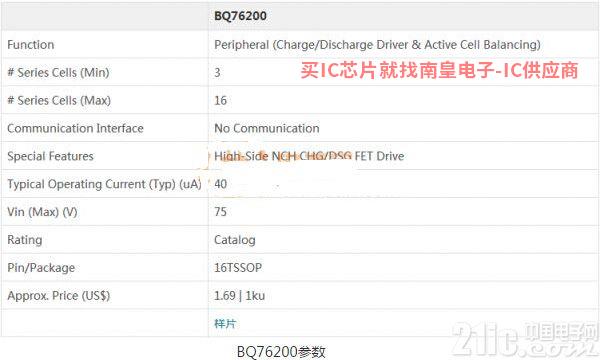
Task: Select the Peripheral Charge/Discharge Driver text
Action: click(x=377, y=44)
